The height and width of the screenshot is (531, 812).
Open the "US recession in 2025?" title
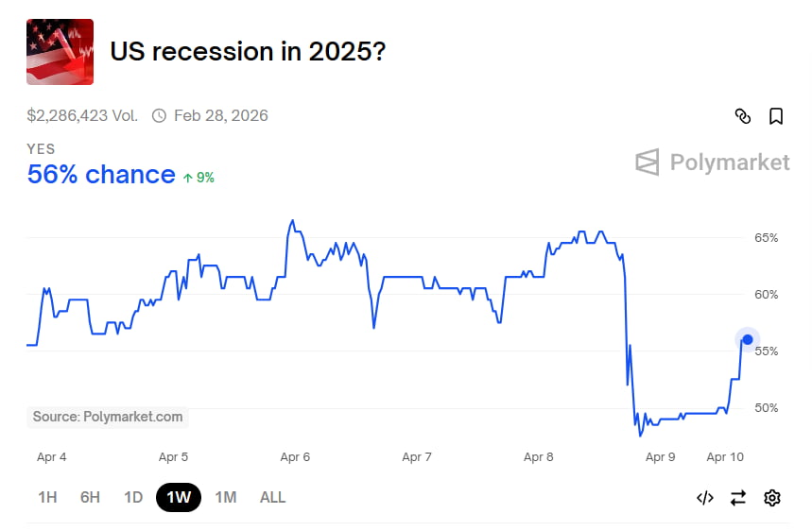click(248, 51)
